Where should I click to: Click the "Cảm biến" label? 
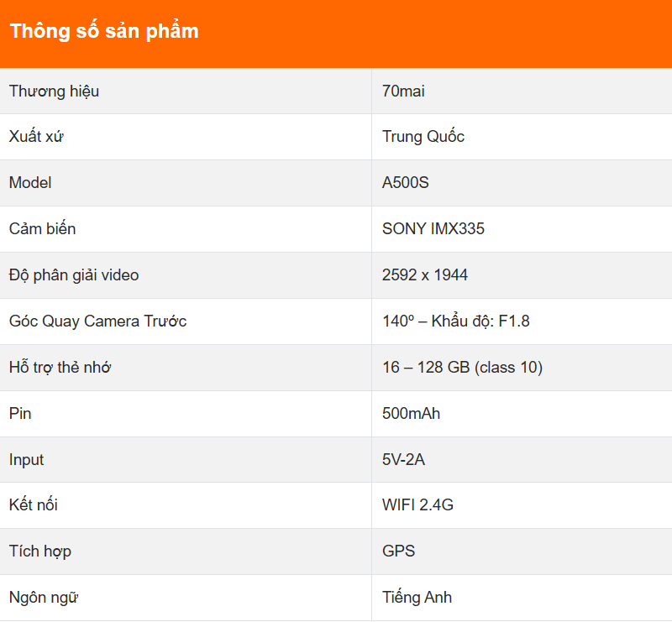(42, 229)
